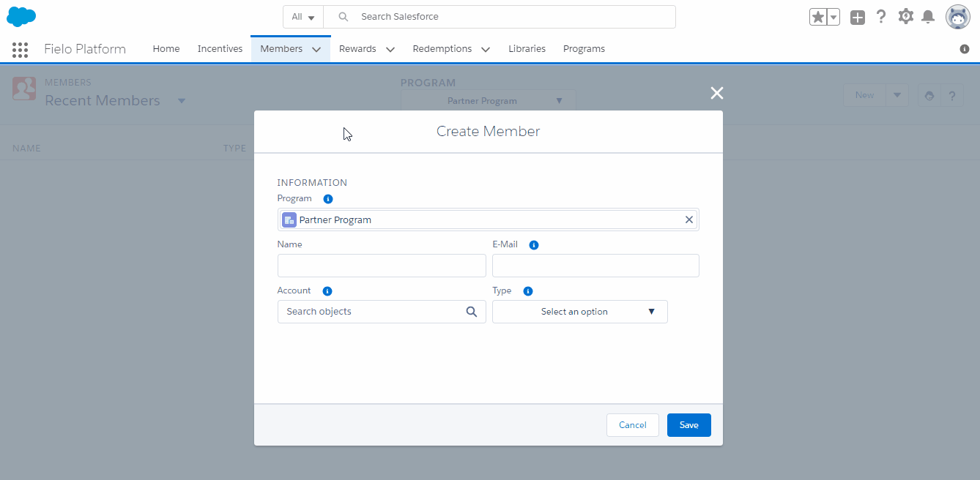Close the Create Member dialog with X
Viewport: 980px width, 480px height.
coord(717,93)
